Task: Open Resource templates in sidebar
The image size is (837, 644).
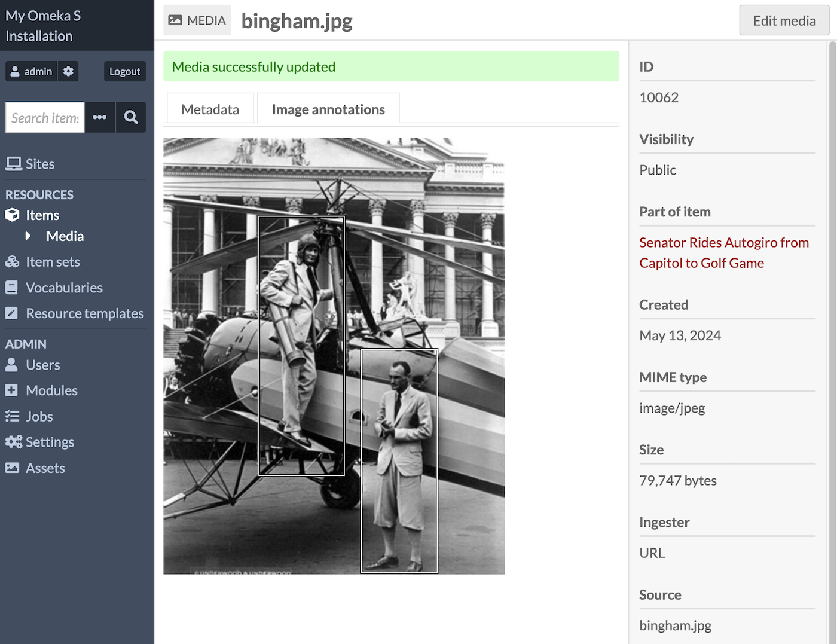Action: coord(85,313)
